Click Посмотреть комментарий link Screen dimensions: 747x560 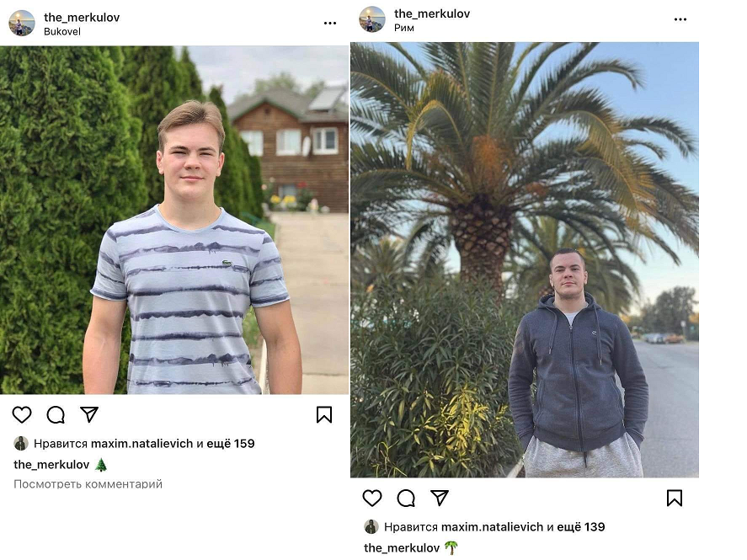pyautogui.click(x=88, y=484)
